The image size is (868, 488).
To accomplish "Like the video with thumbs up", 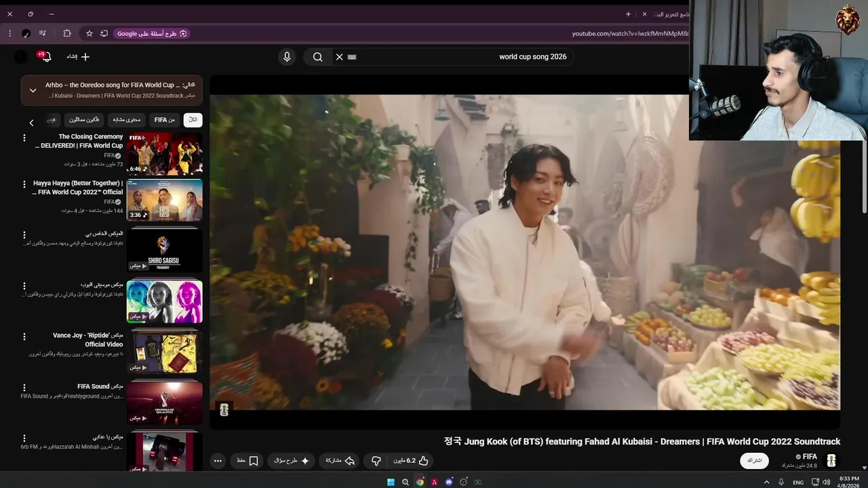I will 411,461.
